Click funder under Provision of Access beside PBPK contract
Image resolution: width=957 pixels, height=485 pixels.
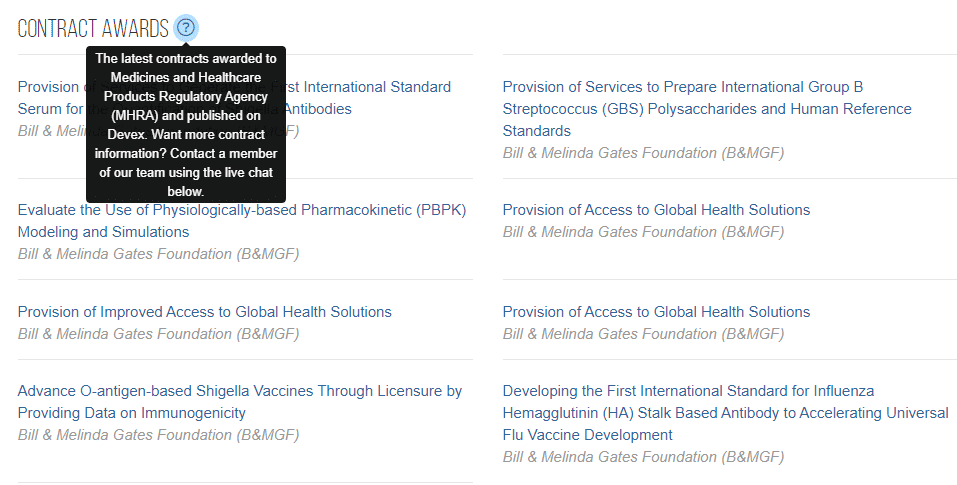pos(643,232)
